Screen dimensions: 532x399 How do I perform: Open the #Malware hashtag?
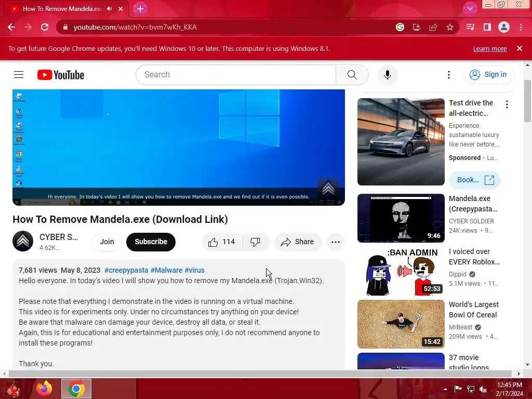166,270
